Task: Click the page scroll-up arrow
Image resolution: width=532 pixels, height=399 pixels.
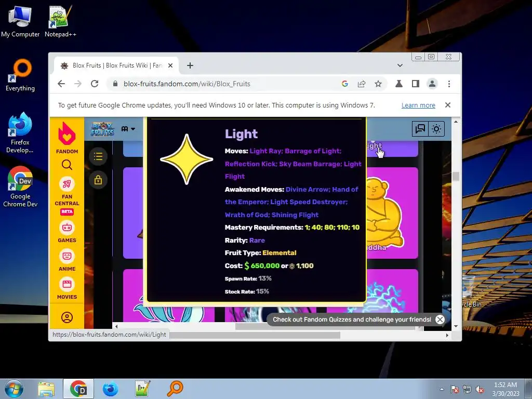Action: [456, 122]
